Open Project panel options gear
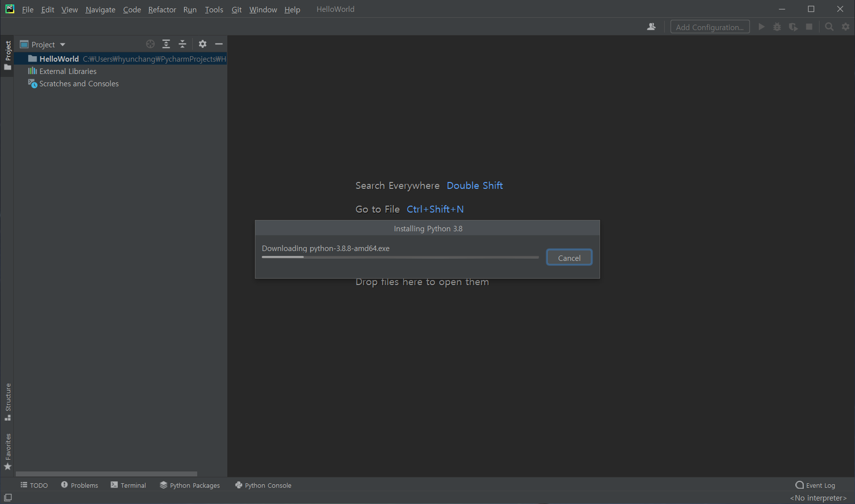855x504 pixels. pyautogui.click(x=203, y=44)
